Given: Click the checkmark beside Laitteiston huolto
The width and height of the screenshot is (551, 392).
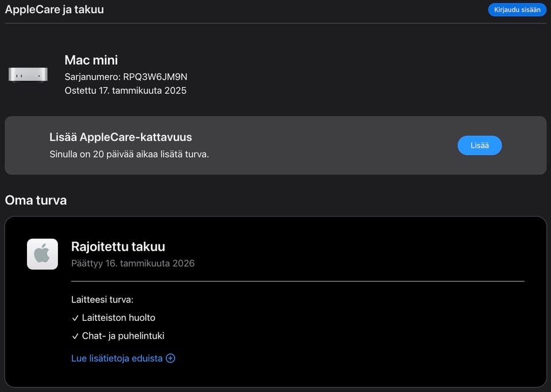Looking at the screenshot, I should tap(75, 318).
